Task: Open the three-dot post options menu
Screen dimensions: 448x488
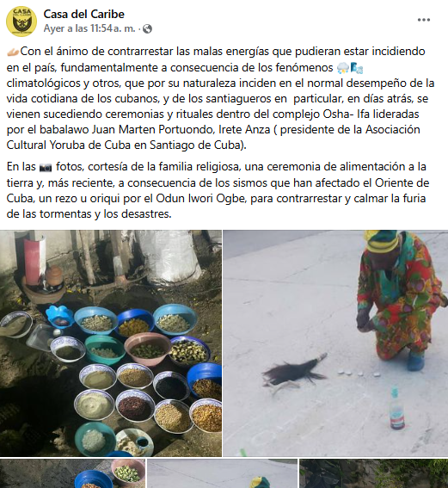Action: pos(423,20)
